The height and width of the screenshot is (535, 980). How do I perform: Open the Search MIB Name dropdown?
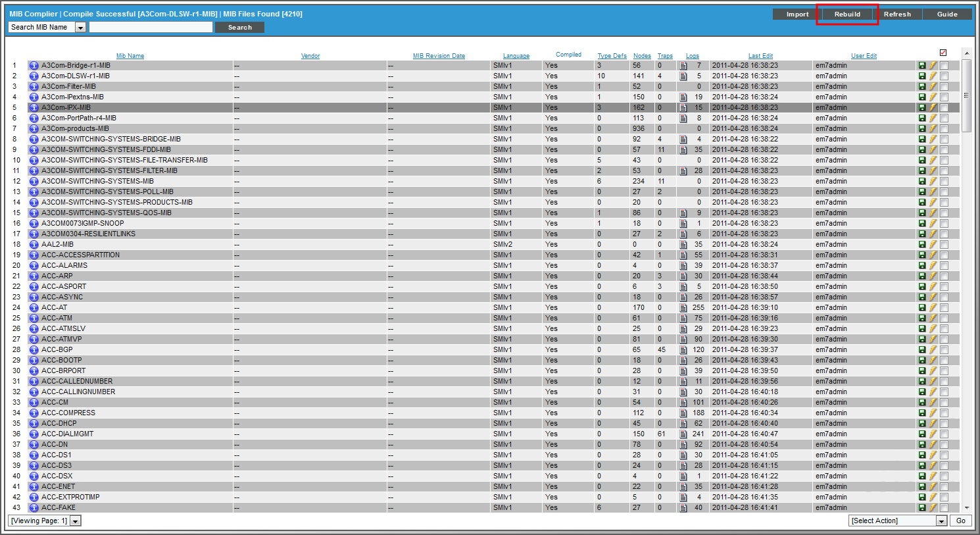(x=80, y=27)
